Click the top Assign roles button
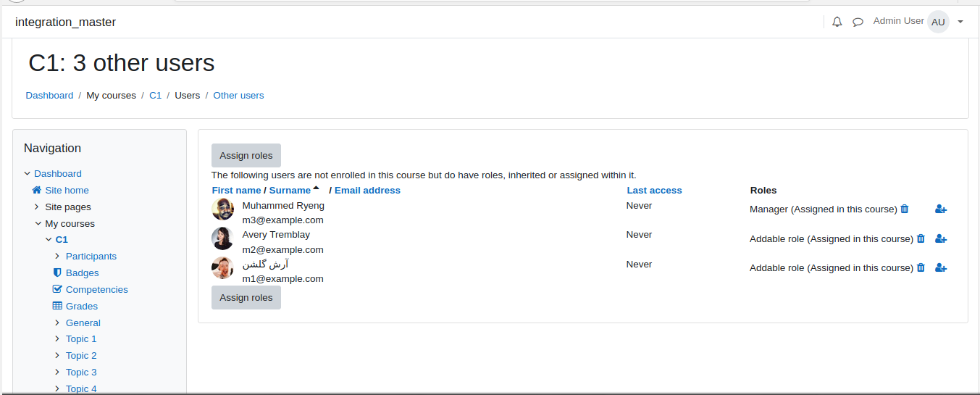 (x=246, y=155)
